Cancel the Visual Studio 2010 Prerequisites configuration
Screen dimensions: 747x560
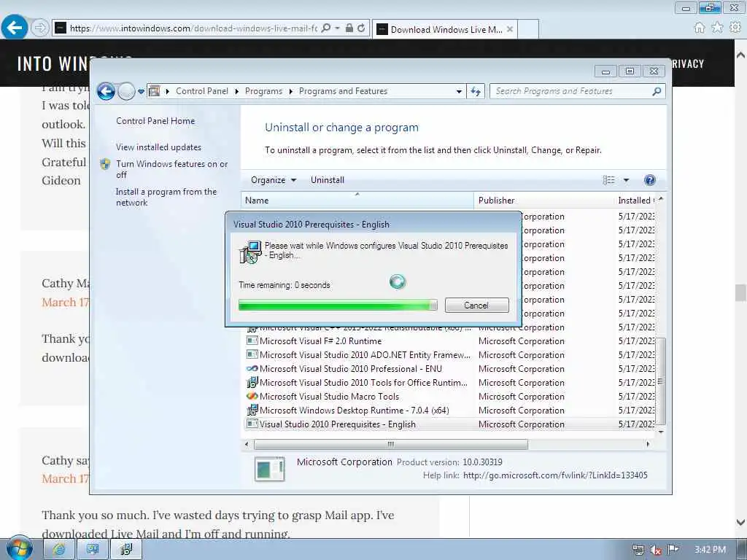[x=476, y=306]
